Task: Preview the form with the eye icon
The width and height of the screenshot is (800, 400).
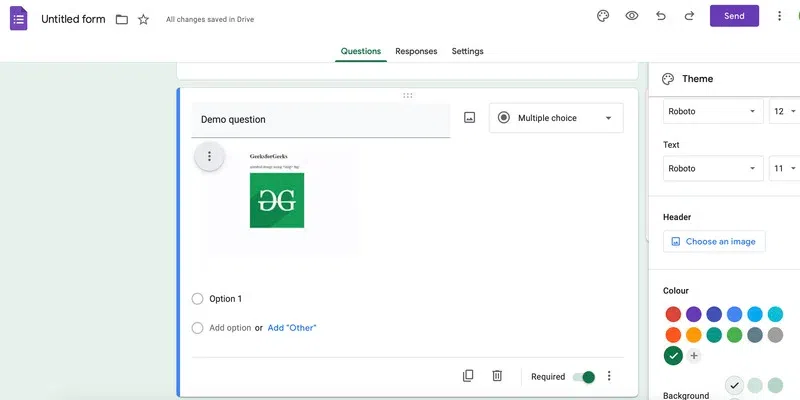Action: click(x=632, y=16)
